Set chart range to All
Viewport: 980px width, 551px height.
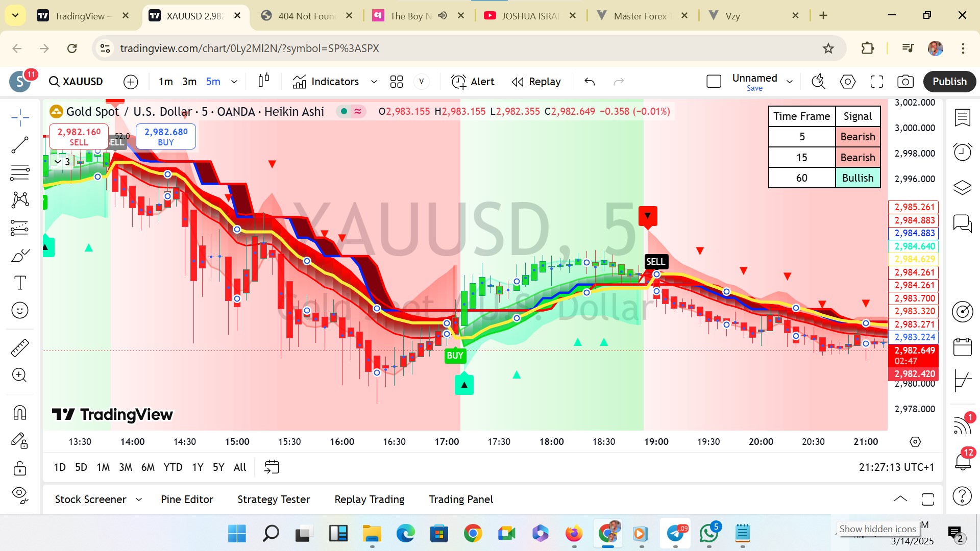click(240, 467)
